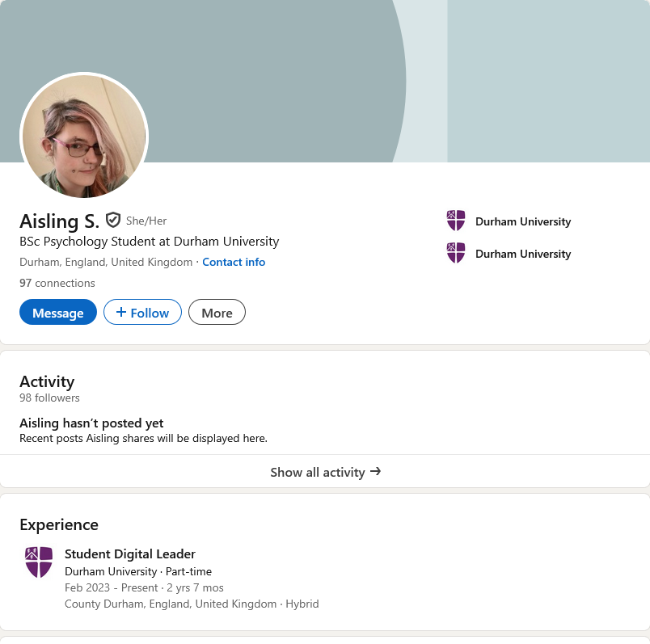
Task: Click the plus icon on Follow button
Action: click(x=121, y=312)
